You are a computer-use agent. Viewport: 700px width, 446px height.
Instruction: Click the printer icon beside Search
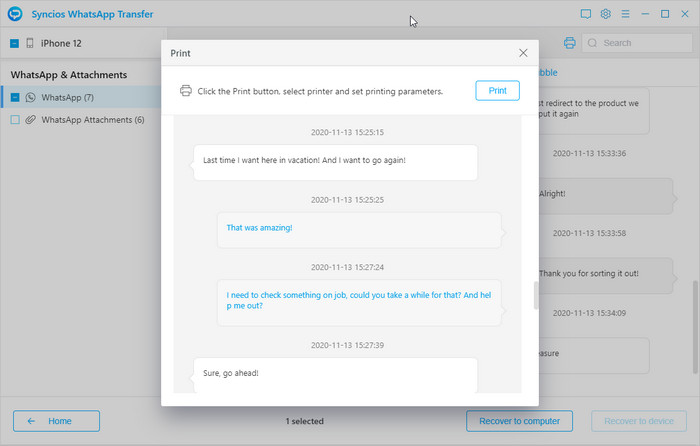point(570,43)
